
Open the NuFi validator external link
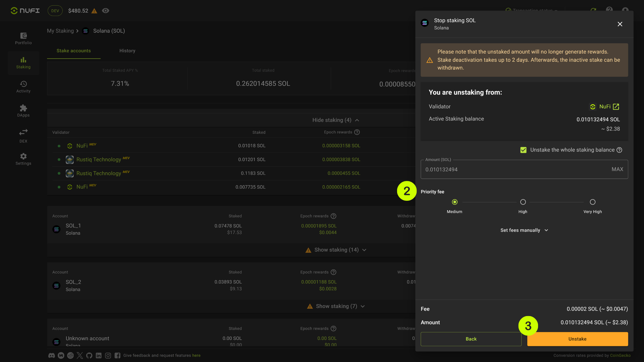[616, 107]
